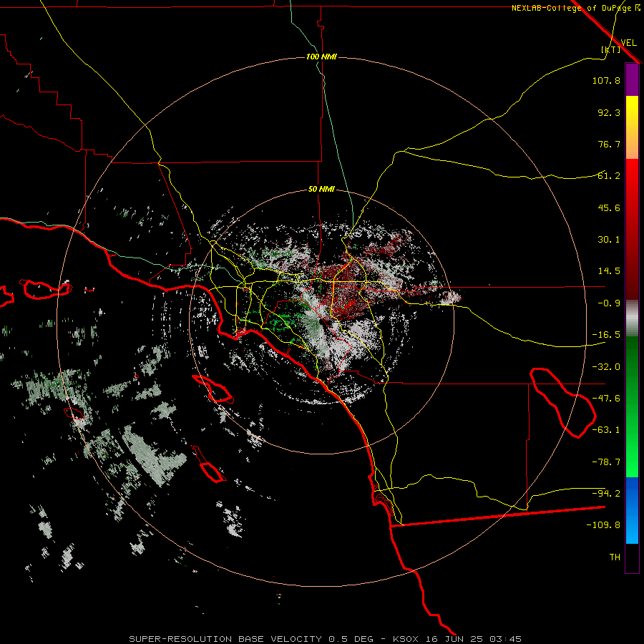Screen dimensions: 644x644
Task: Pick the purple segment of the velocity bar
Action: (x=632, y=80)
